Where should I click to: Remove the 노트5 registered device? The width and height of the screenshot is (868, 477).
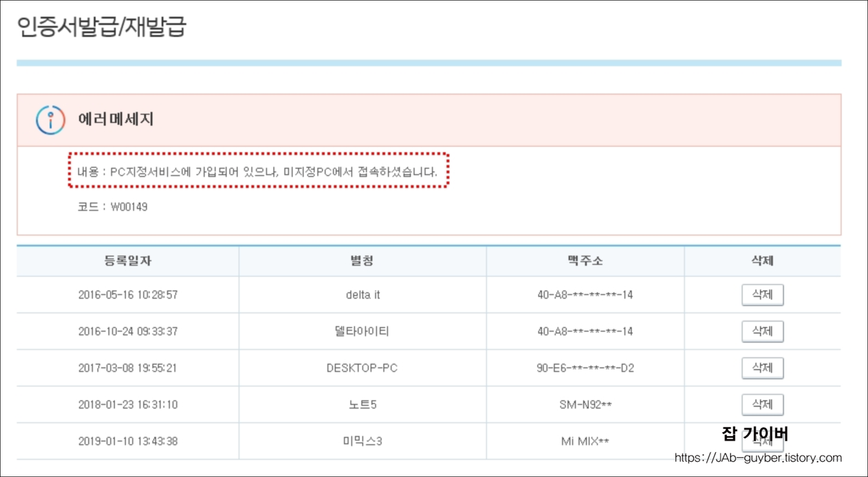point(762,404)
